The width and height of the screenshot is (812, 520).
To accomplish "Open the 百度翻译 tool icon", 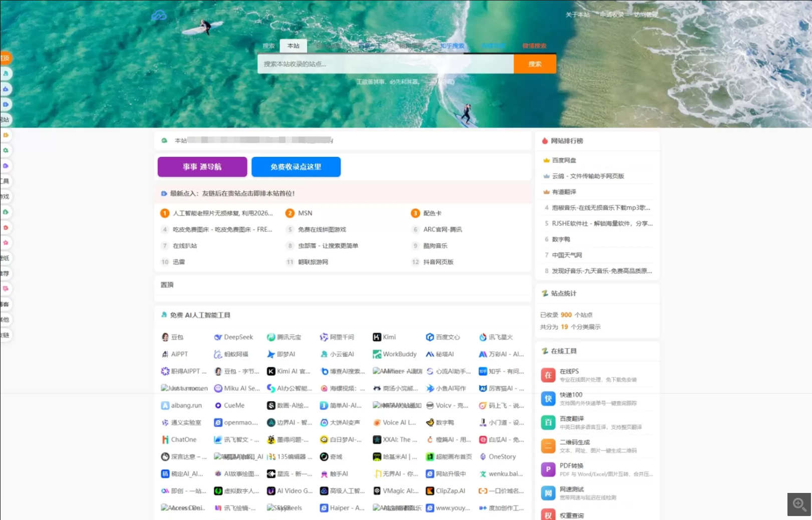I will [548, 422].
